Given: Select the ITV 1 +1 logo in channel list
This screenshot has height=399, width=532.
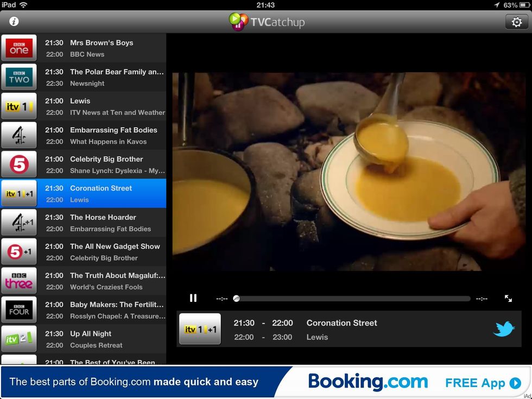Looking at the screenshot, I should [19, 193].
